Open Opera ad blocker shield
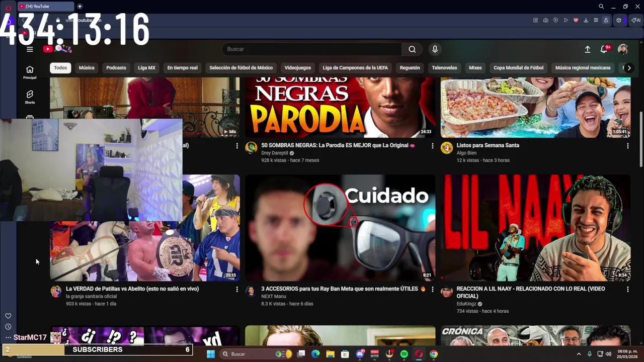 (x=555, y=20)
